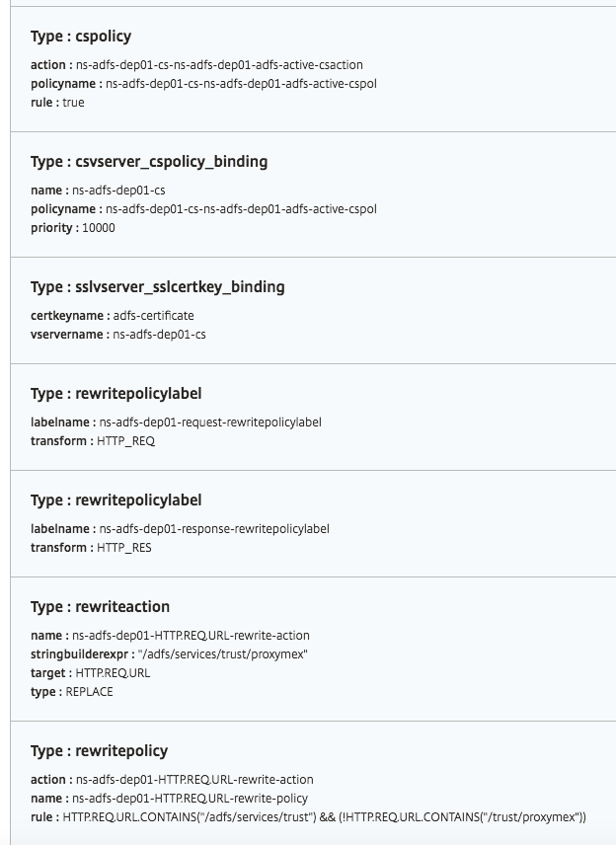Click the type value REPLACE

pyautogui.click(x=90, y=692)
